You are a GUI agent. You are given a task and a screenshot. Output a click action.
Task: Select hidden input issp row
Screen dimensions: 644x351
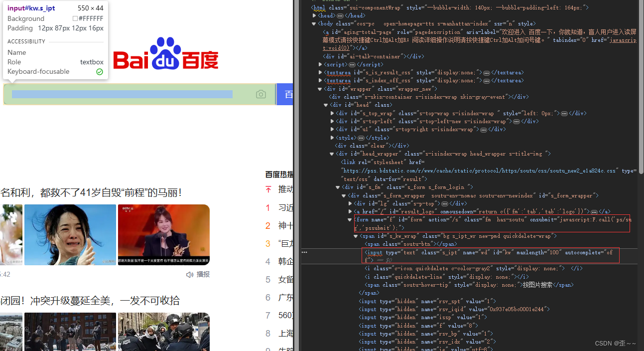click(x=423, y=317)
